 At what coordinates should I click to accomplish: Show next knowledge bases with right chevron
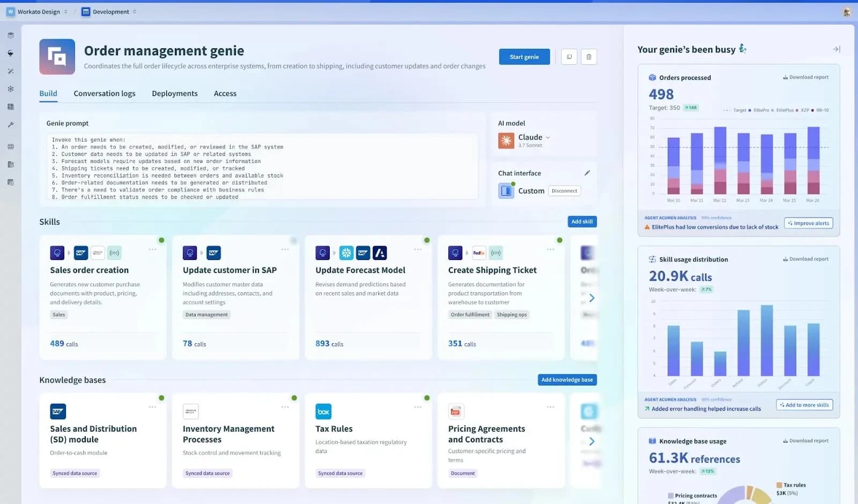(x=591, y=441)
